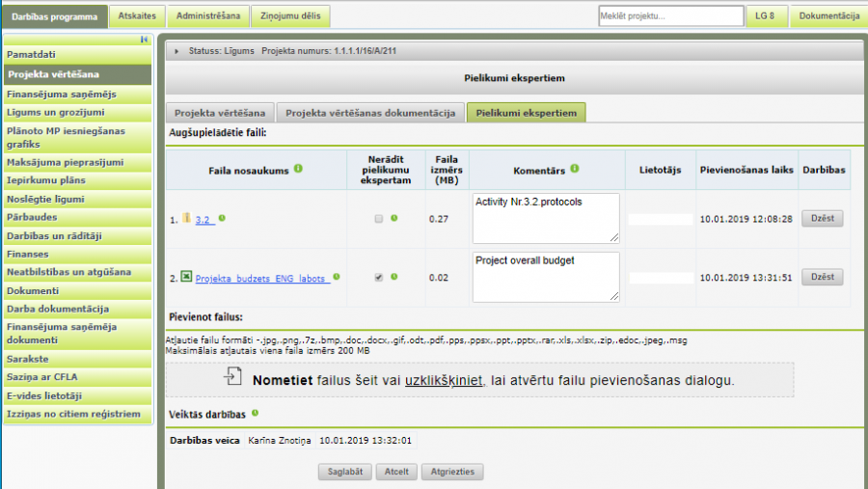Viewport: 868px width, 489px height.
Task: Open the Administrēšana top menu
Action: [x=206, y=15]
